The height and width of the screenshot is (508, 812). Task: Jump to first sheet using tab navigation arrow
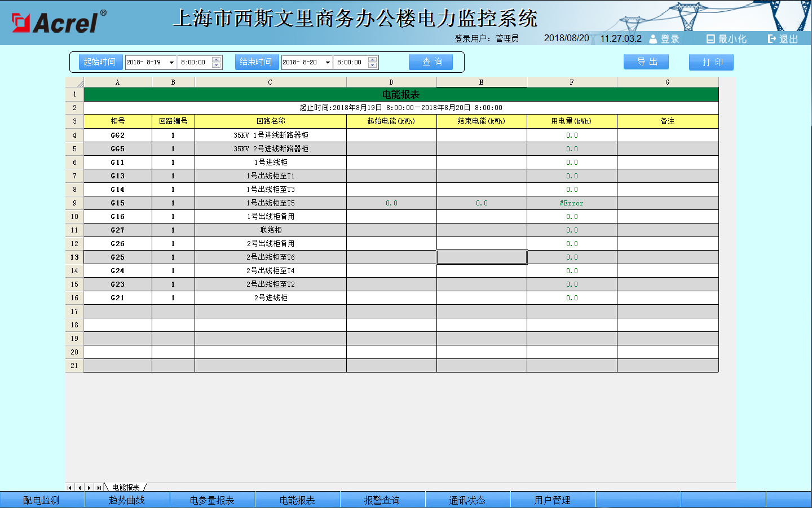[x=70, y=488]
